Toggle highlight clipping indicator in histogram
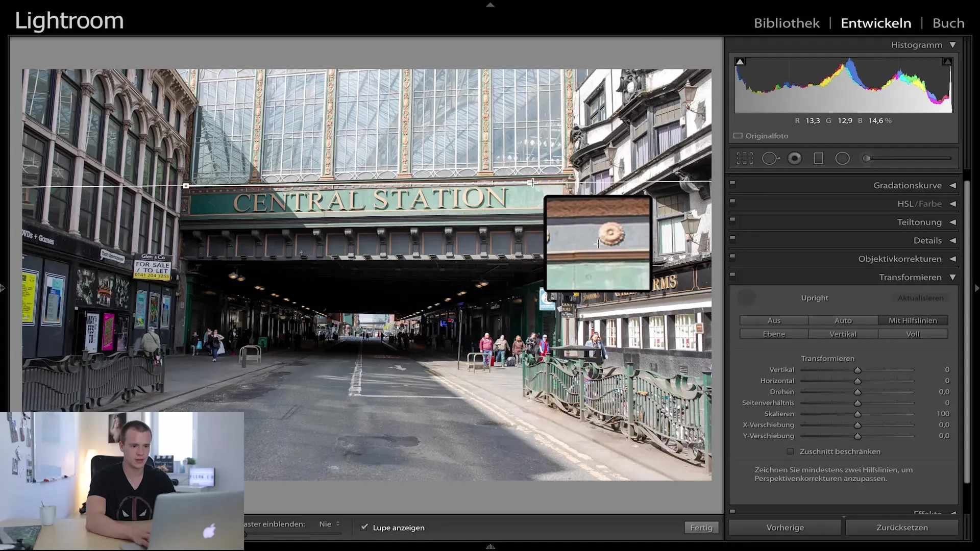The image size is (980, 551). tap(947, 62)
